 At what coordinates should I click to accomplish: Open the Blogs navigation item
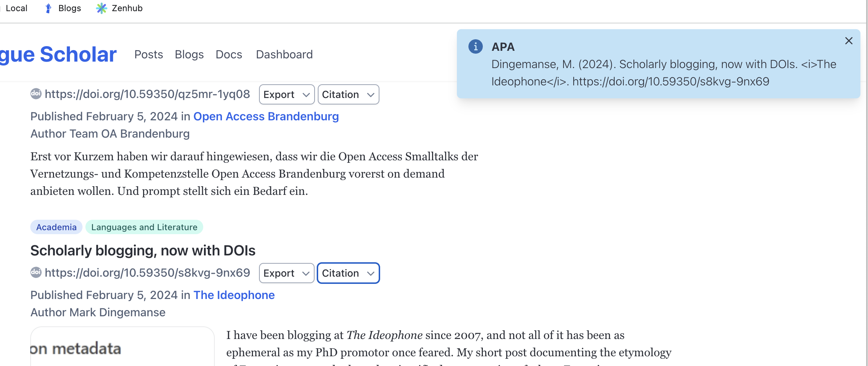pos(189,54)
